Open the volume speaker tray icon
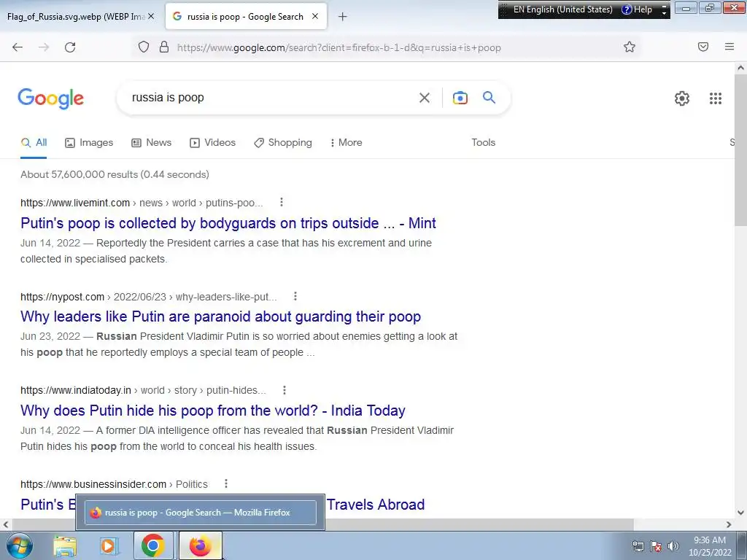Image resolution: width=747 pixels, height=560 pixels. (x=673, y=546)
